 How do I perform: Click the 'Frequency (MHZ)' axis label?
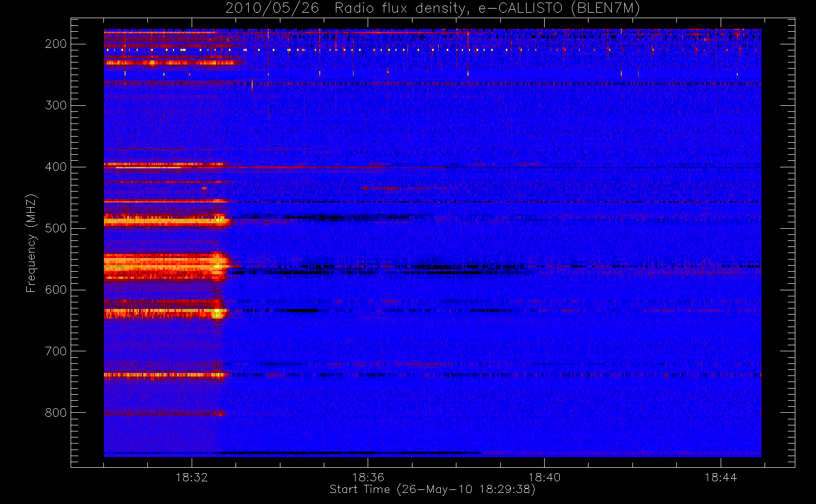pyautogui.click(x=31, y=243)
